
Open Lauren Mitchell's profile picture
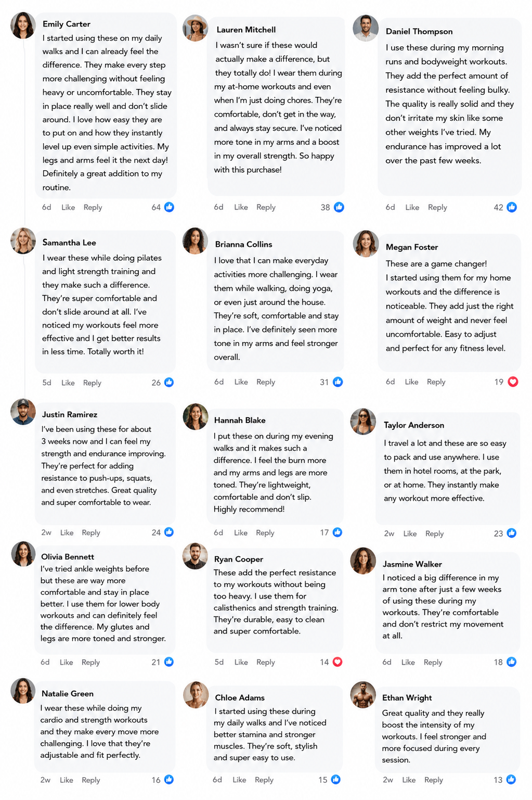coord(196,28)
